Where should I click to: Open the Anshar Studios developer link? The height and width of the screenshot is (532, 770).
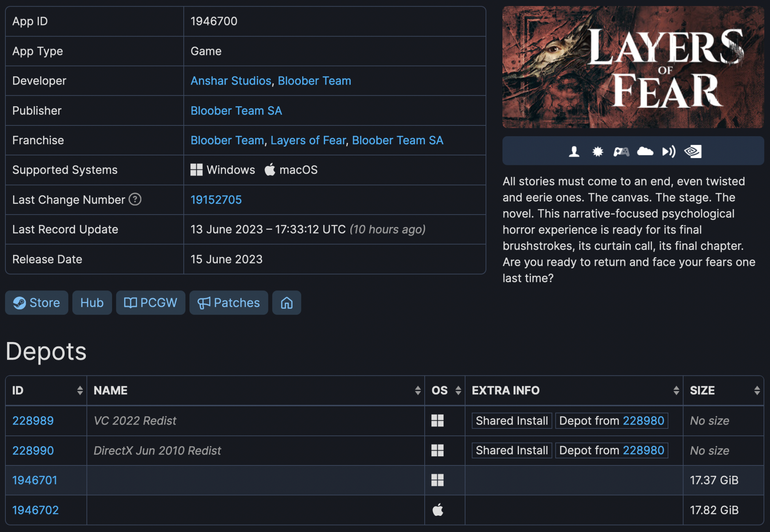click(x=231, y=81)
